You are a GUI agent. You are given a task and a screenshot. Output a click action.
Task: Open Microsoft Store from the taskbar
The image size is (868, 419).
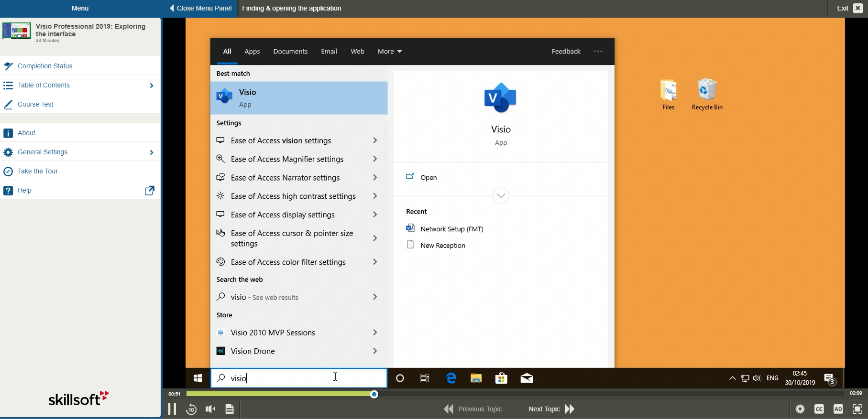pyautogui.click(x=501, y=378)
